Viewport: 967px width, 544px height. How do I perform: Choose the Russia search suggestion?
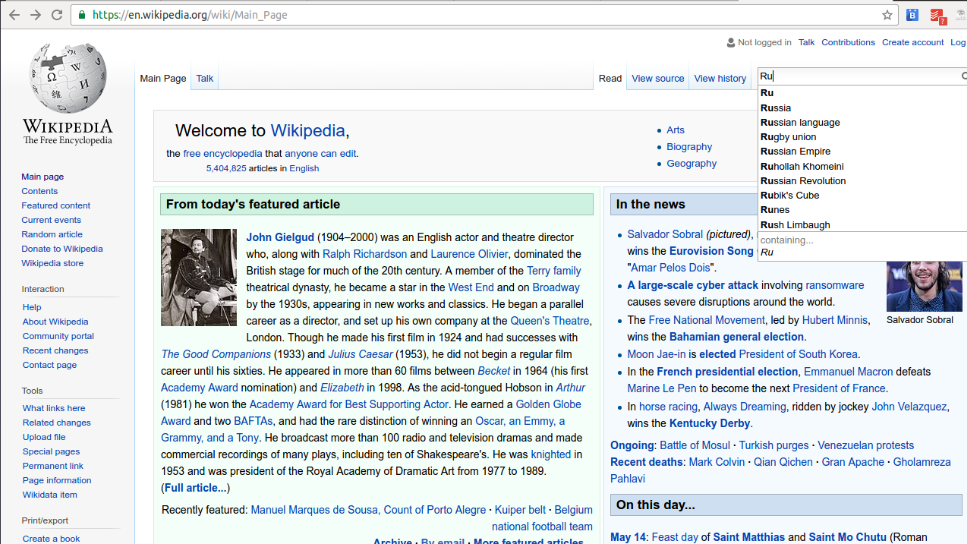click(x=862, y=108)
